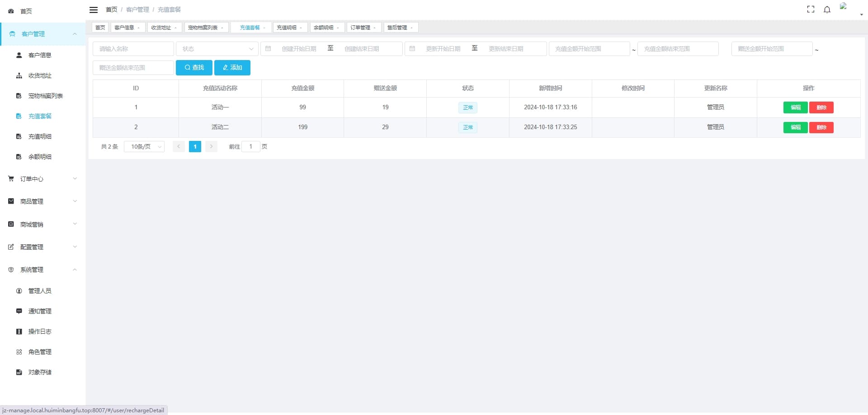Click the shopping cart icon of 订单中心
Screen dimensions: 868x415
tap(11, 179)
